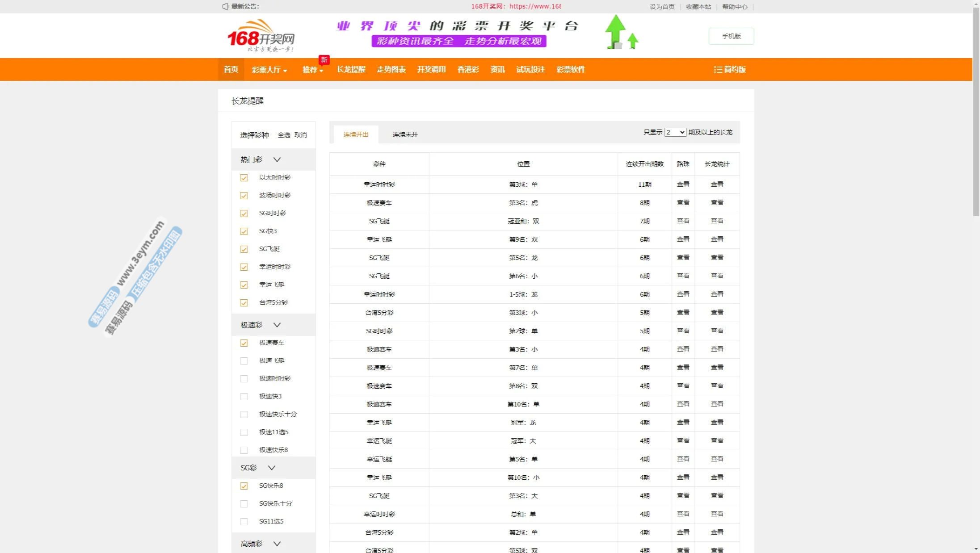Click the 手机版 button
Image resolution: width=980 pixels, height=553 pixels.
click(731, 36)
